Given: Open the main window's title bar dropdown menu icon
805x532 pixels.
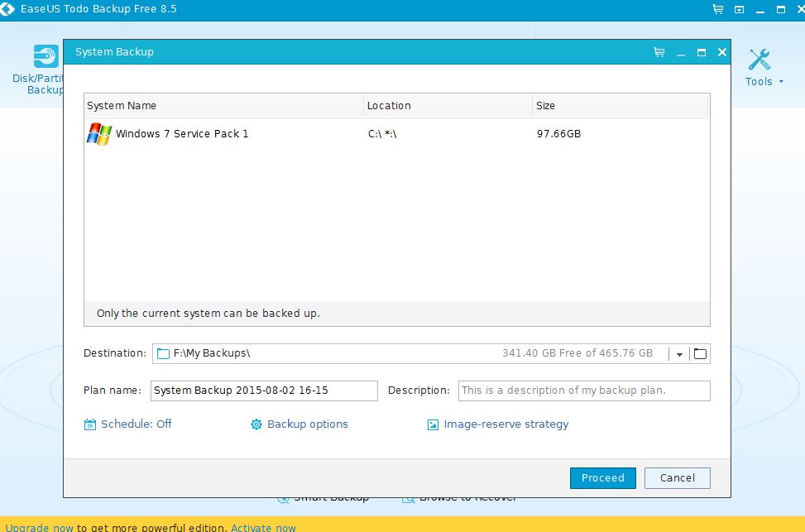Looking at the screenshot, I should [740, 9].
